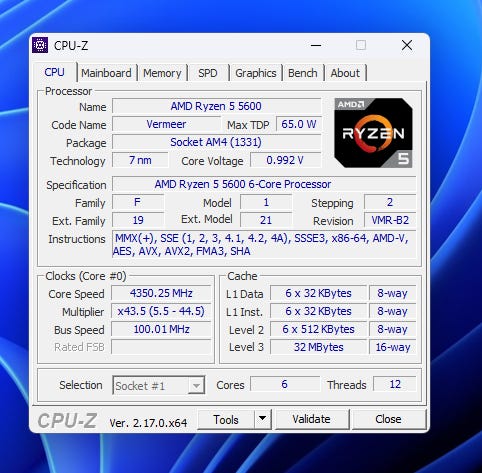The height and width of the screenshot is (473, 482).
Task: Click the AMD Ryzen 5 logo image
Action: pos(373,133)
